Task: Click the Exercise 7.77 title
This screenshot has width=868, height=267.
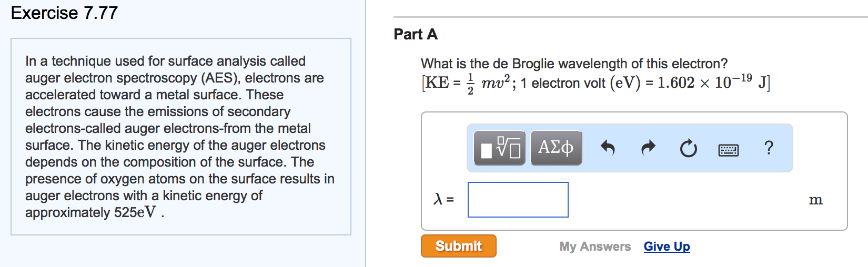Action: [x=64, y=13]
